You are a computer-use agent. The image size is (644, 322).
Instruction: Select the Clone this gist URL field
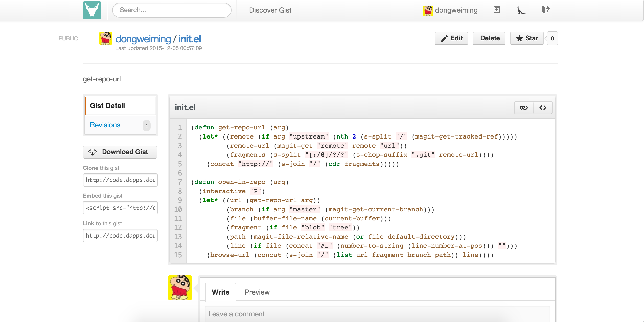[x=120, y=180]
